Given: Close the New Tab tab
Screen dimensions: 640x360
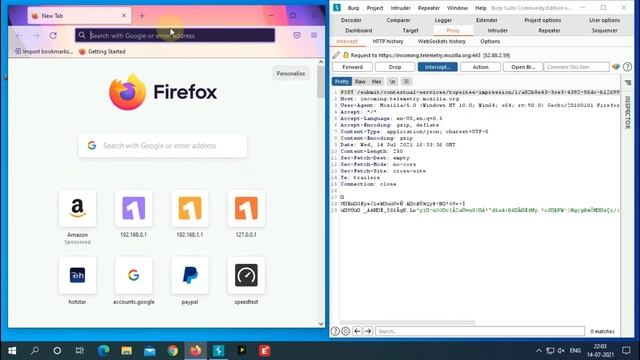Looking at the screenshot, I should coord(124,16).
